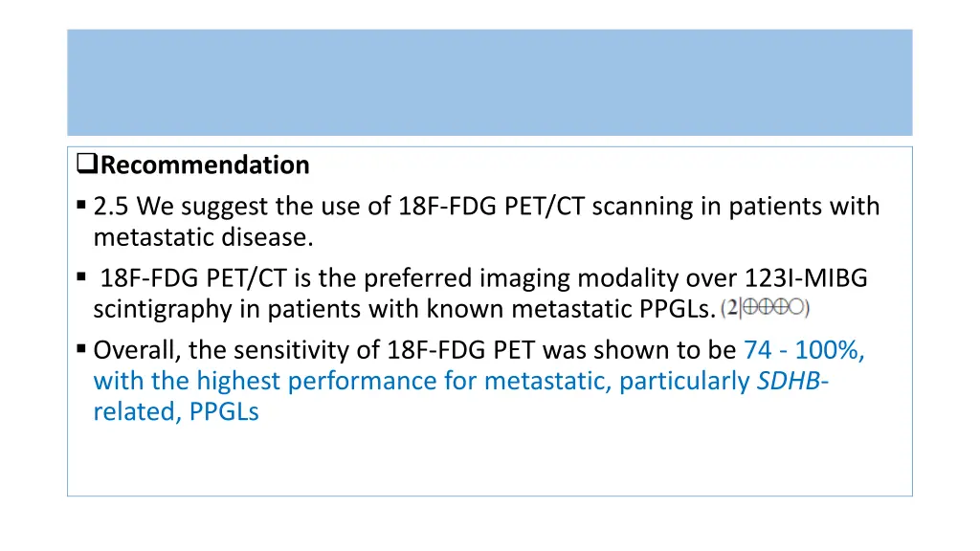Click the checkbox symbol before Recommendation
This screenshot has width=980, height=551.
click(x=87, y=163)
